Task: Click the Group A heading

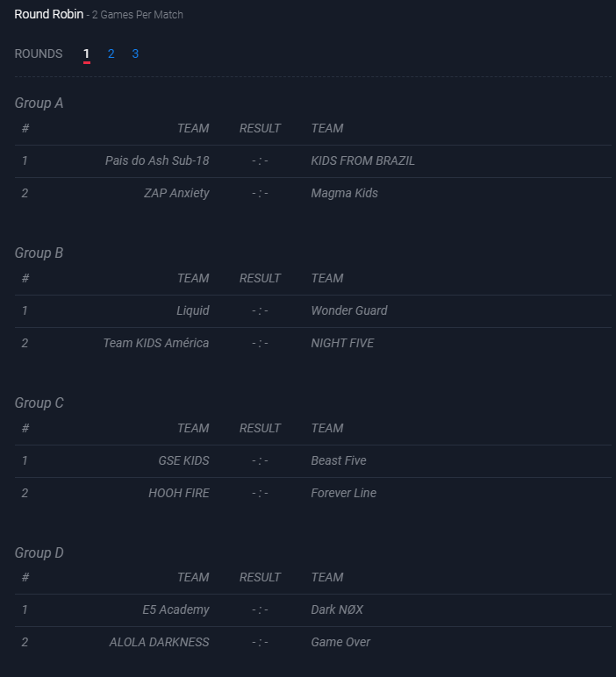Action: pos(39,103)
